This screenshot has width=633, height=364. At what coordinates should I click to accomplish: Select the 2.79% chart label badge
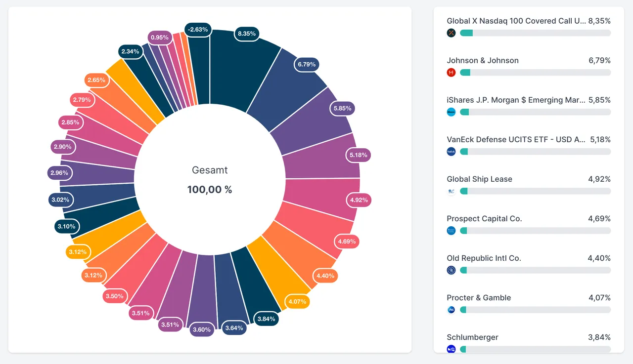coord(82,100)
